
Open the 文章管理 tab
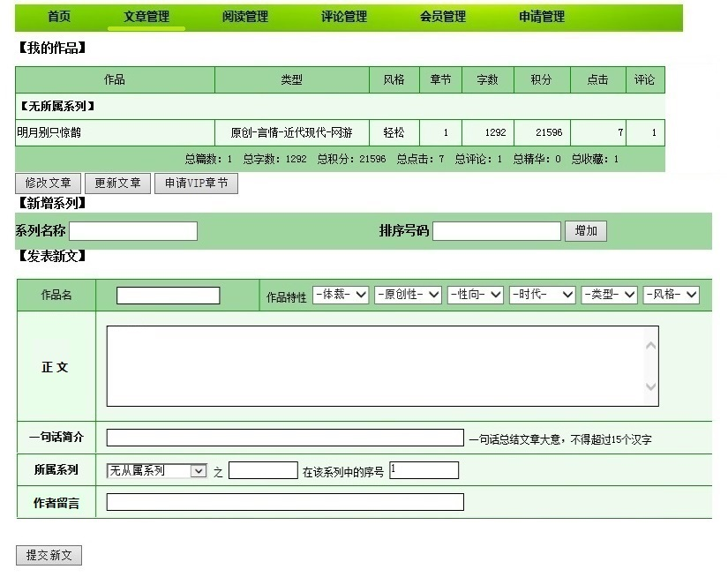pyautogui.click(x=146, y=17)
